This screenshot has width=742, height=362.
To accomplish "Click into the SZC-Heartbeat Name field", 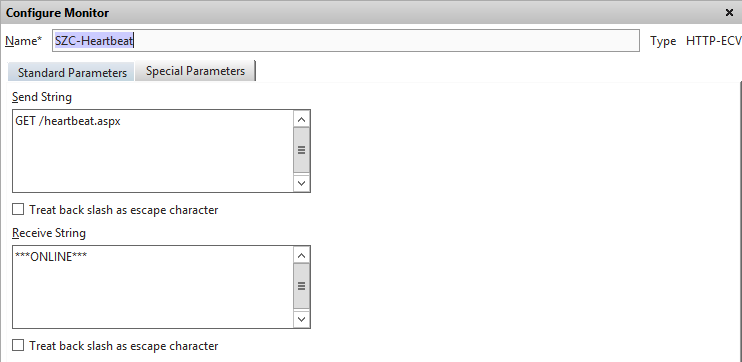I will (346, 41).
